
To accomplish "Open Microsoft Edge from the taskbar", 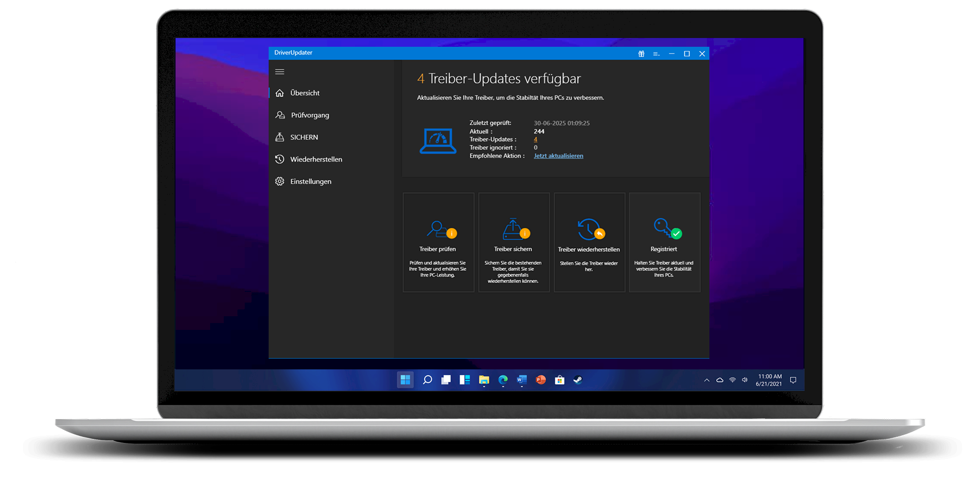I will point(503,380).
